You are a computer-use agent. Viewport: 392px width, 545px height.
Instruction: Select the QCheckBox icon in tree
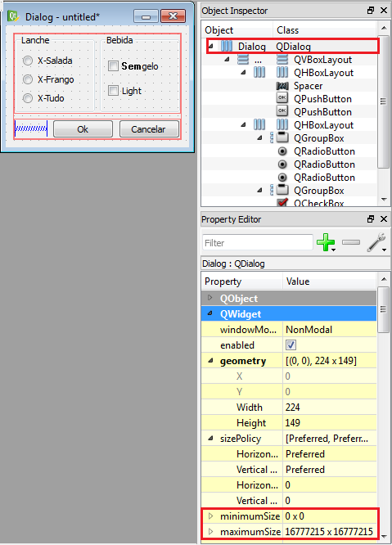[282, 202]
